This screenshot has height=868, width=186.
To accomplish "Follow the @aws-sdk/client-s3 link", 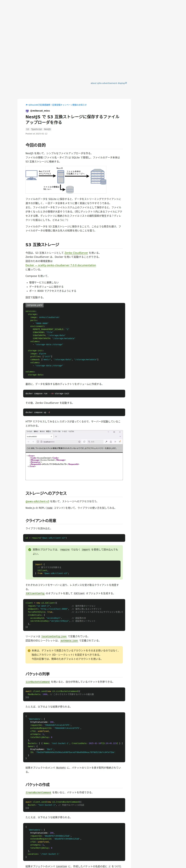I will pyautogui.click(x=38, y=501).
